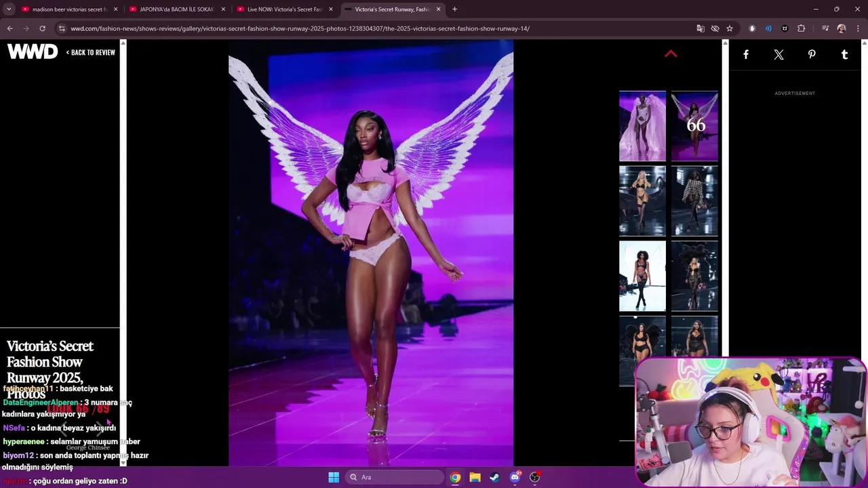Navigate forward in the browser

point(26,28)
